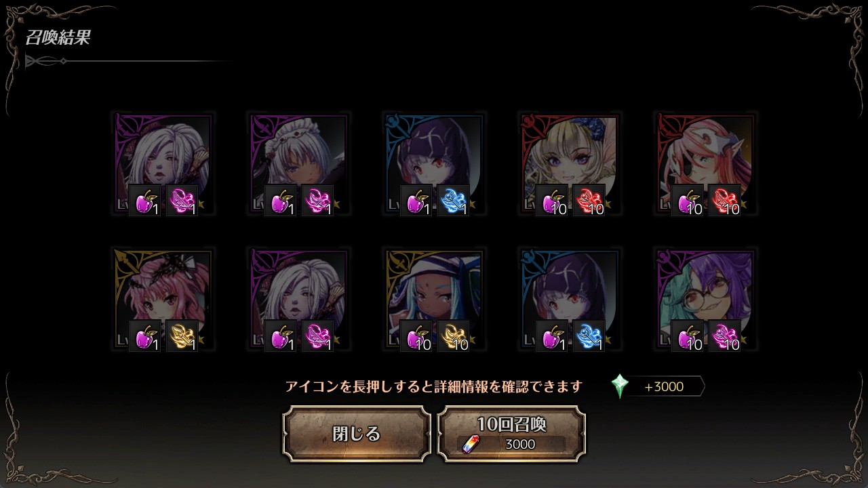Select the pink-haired eyepatch character portrait
The image size is (868, 488).
point(706,164)
